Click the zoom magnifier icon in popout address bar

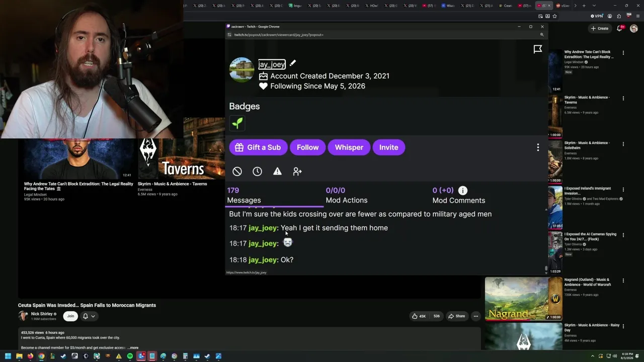(542, 35)
